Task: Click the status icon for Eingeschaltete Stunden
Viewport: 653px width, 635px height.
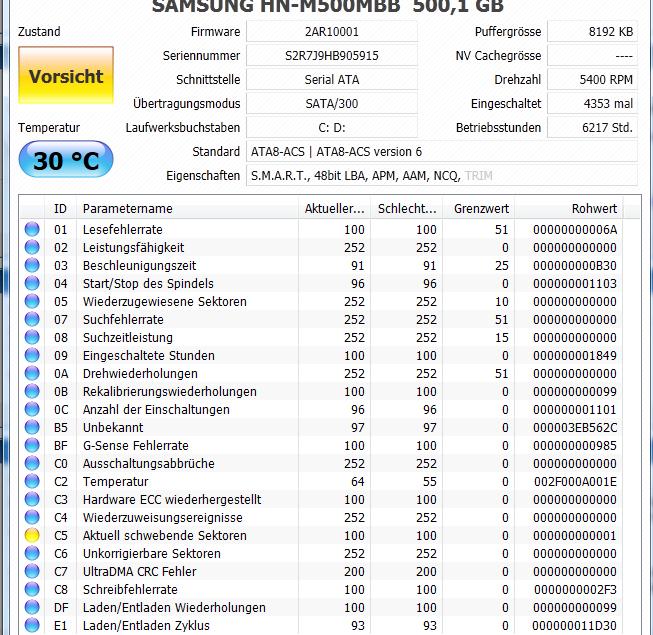Action: pyautogui.click(x=32, y=355)
